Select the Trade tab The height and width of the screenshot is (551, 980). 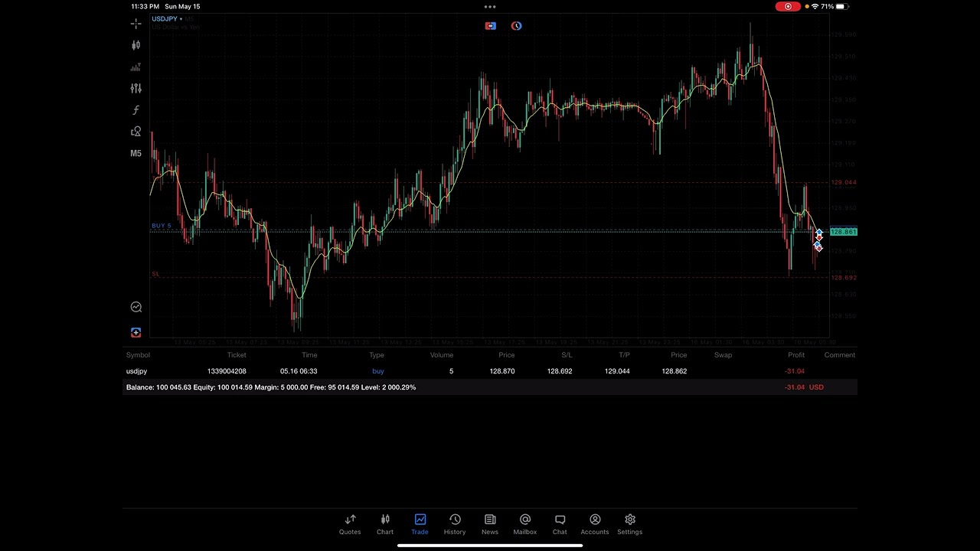tap(420, 524)
